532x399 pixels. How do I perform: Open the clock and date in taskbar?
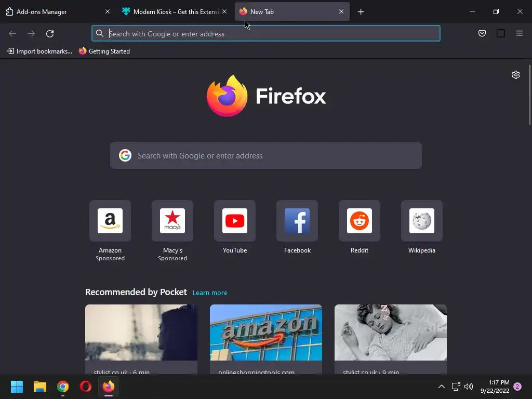pyautogui.click(x=495, y=387)
